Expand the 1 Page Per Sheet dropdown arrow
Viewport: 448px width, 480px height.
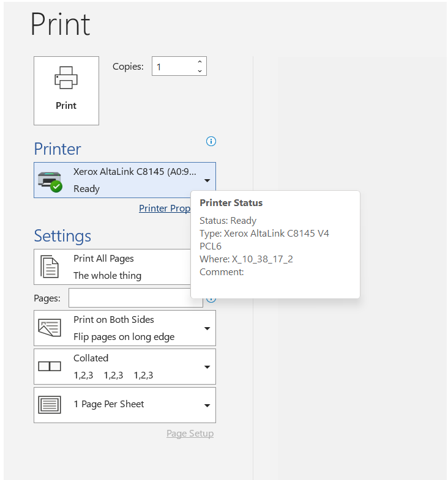pos(207,405)
